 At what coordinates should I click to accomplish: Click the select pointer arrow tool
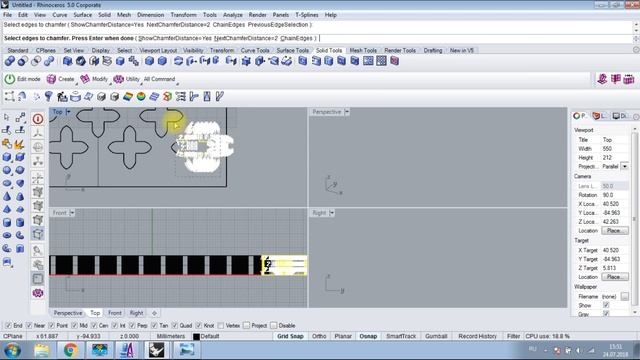(7, 118)
